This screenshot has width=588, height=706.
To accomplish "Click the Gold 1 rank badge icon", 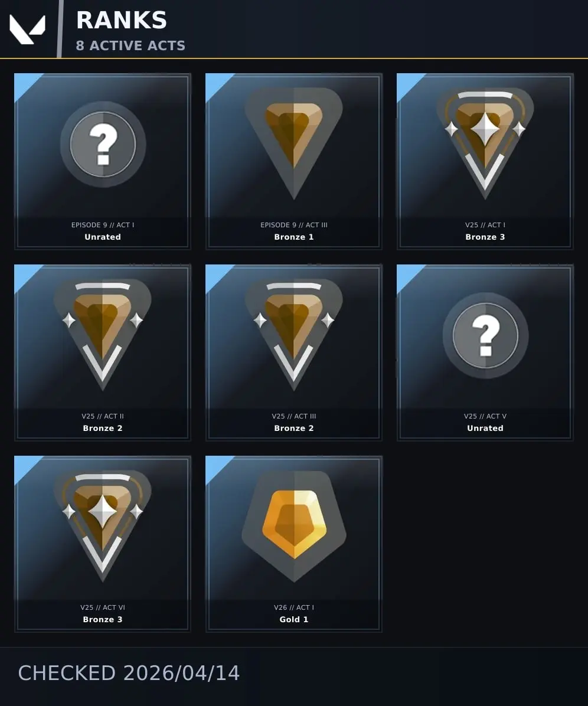I will 294,527.
